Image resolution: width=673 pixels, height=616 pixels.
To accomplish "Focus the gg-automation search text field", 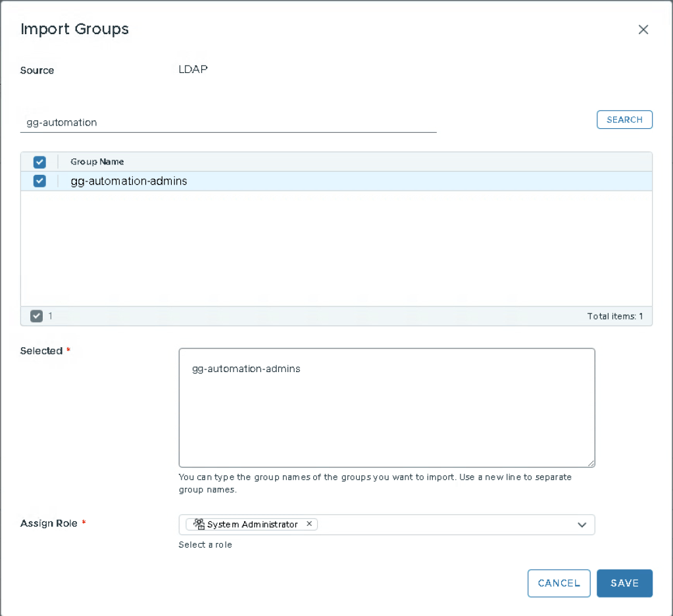I will pyautogui.click(x=228, y=122).
